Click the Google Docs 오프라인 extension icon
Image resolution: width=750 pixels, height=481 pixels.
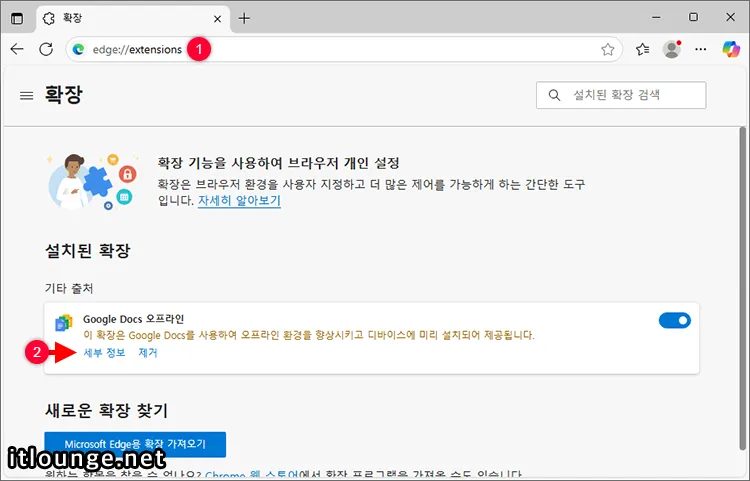64,323
